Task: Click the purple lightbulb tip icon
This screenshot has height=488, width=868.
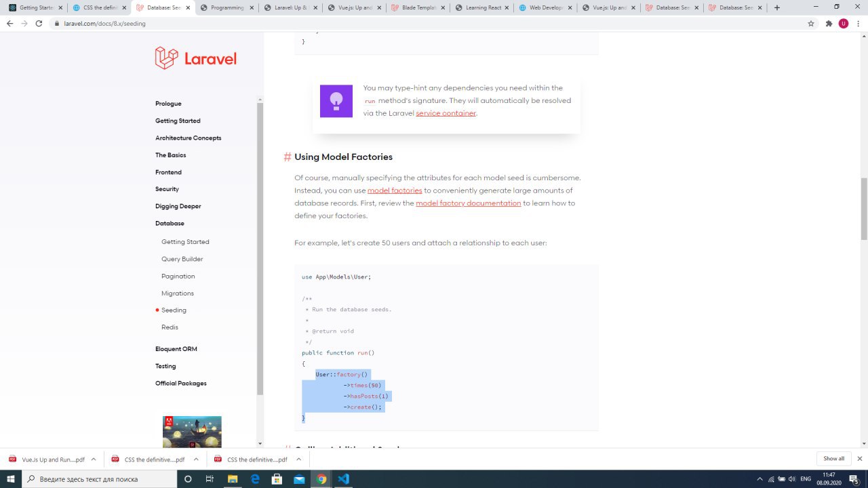Action: [x=336, y=101]
